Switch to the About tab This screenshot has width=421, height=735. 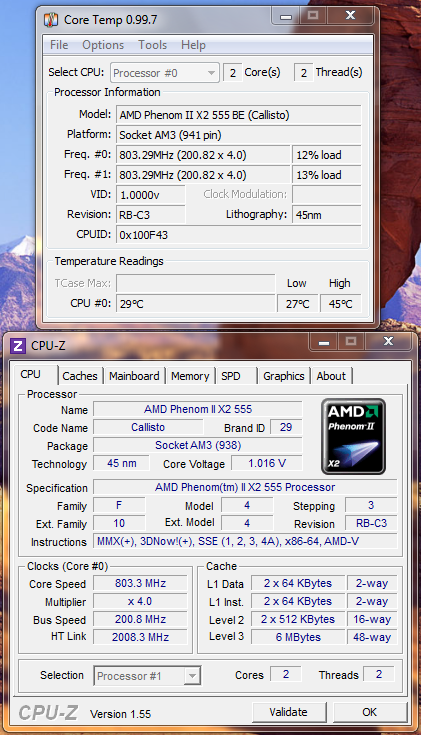(x=331, y=376)
